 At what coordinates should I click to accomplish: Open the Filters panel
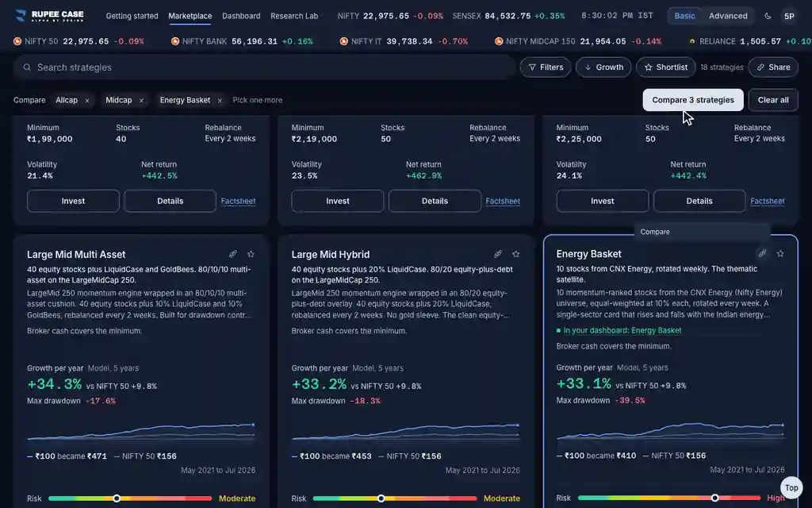click(546, 67)
